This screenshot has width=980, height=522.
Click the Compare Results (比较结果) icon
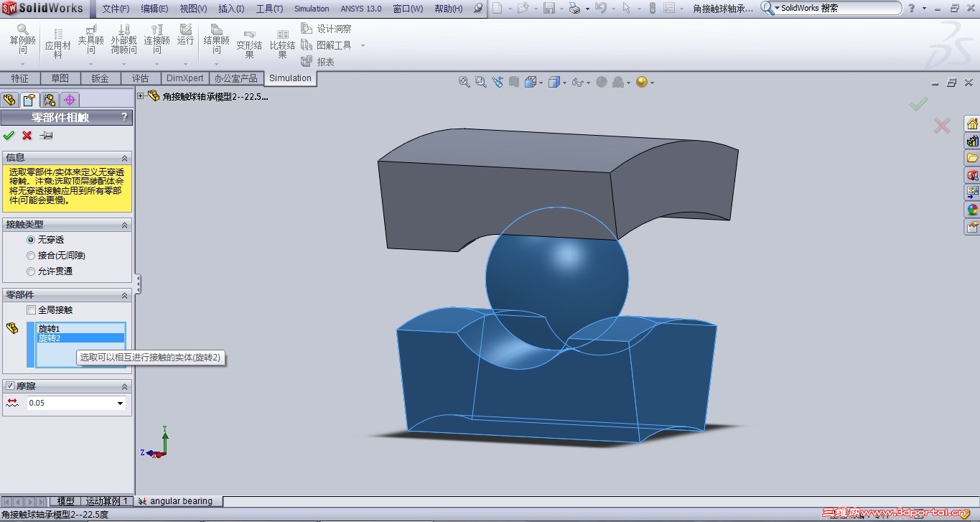click(282, 44)
